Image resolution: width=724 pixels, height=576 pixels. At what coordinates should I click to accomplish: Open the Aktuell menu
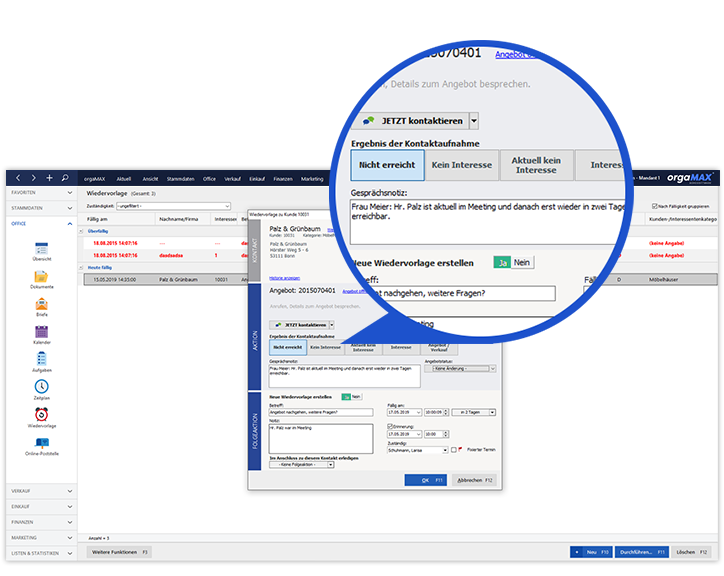tap(123, 179)
